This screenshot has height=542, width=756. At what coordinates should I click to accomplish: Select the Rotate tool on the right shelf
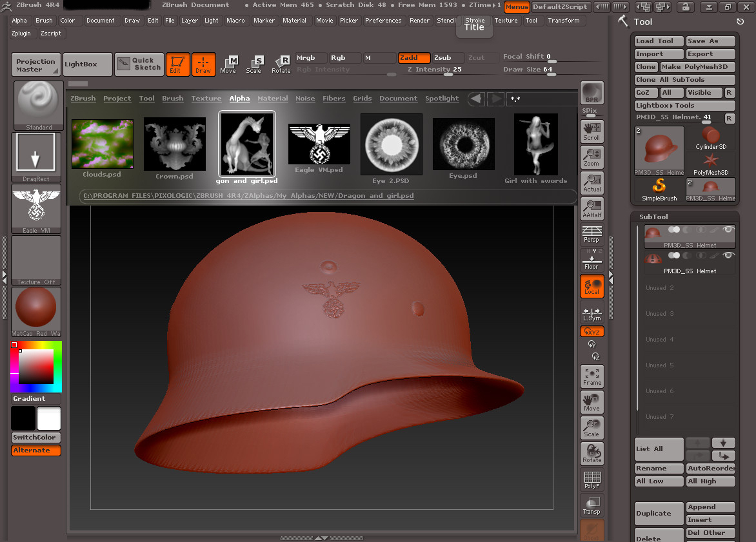point(592,453)
